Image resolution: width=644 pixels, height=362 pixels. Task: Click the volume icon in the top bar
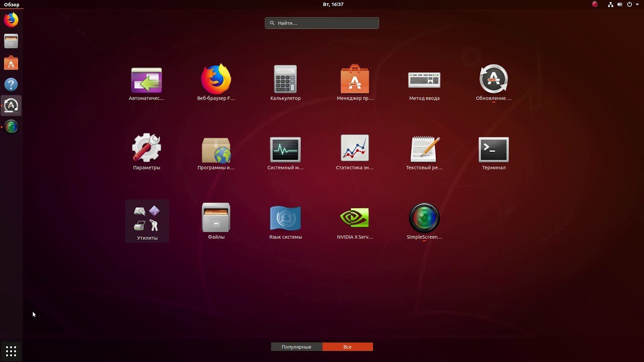620,4
